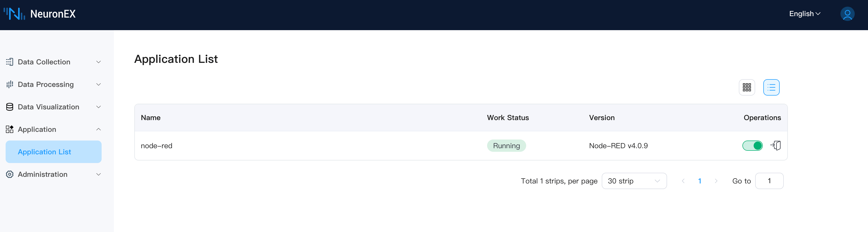Switch to list view
Screen dimensions: 868x232
772,87
